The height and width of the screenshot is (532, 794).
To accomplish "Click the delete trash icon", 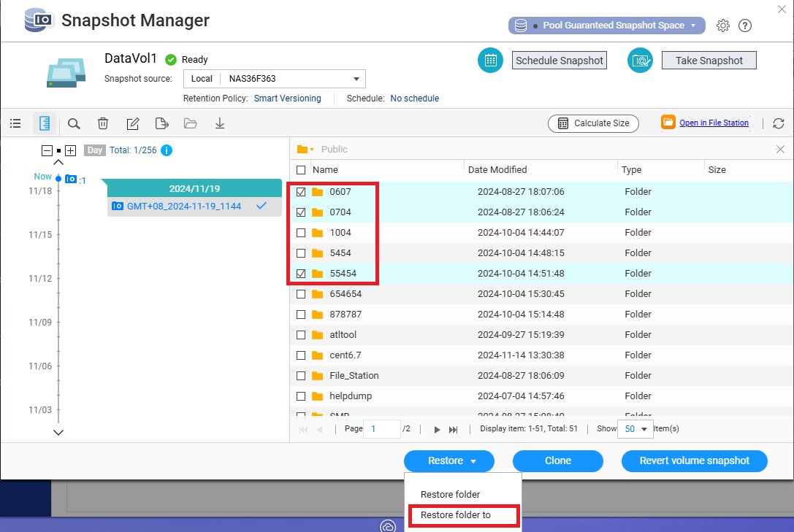I will pos(103,123).
